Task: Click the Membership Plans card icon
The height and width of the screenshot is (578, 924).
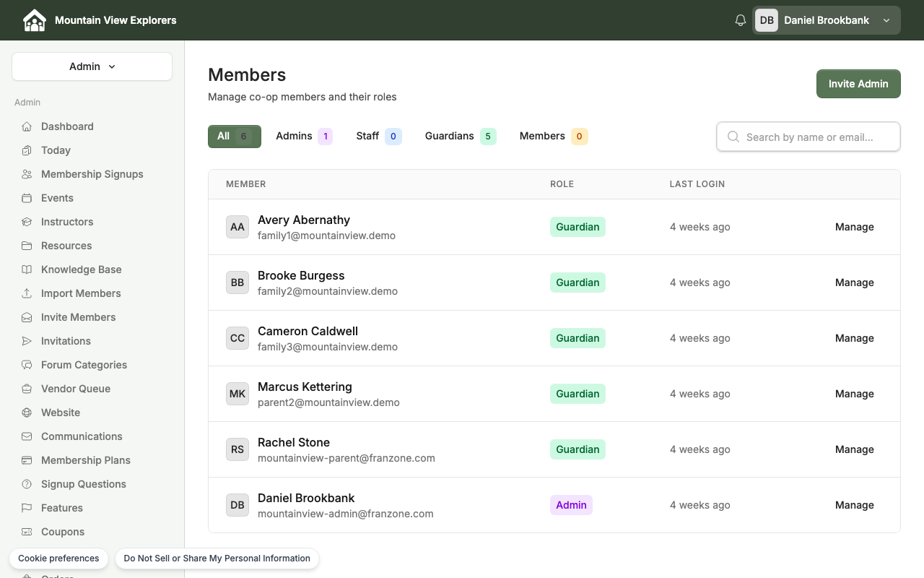Action: 27,460
